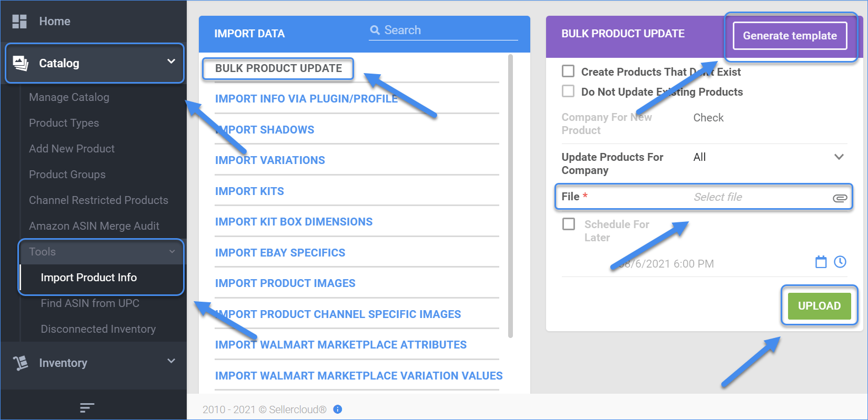Click the sidebar collapse lines icon
This screenshot has height=420, width=868.
pyautogui.click(x=87, y=407)
